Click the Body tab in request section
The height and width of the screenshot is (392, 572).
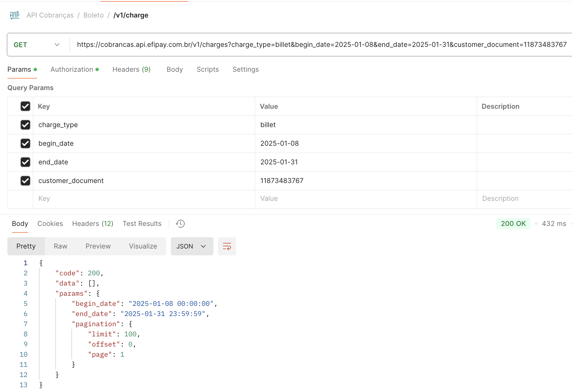(175, 69)
